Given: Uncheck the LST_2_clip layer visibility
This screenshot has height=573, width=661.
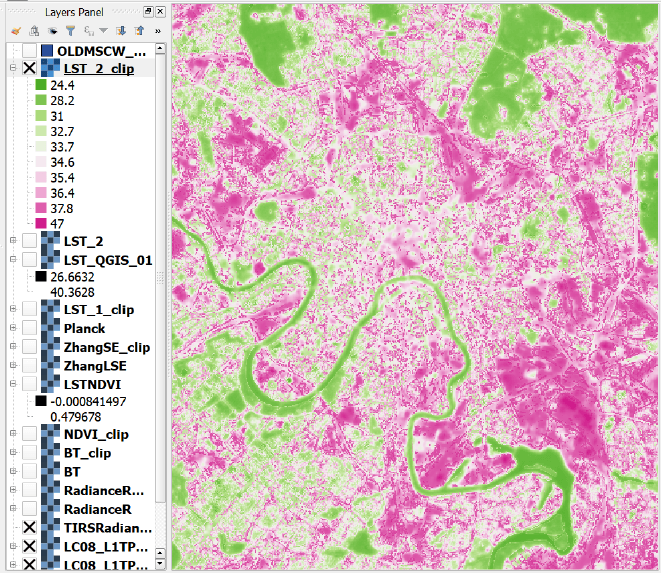Looking at the screenshot, I should click(x=30, y=68).
